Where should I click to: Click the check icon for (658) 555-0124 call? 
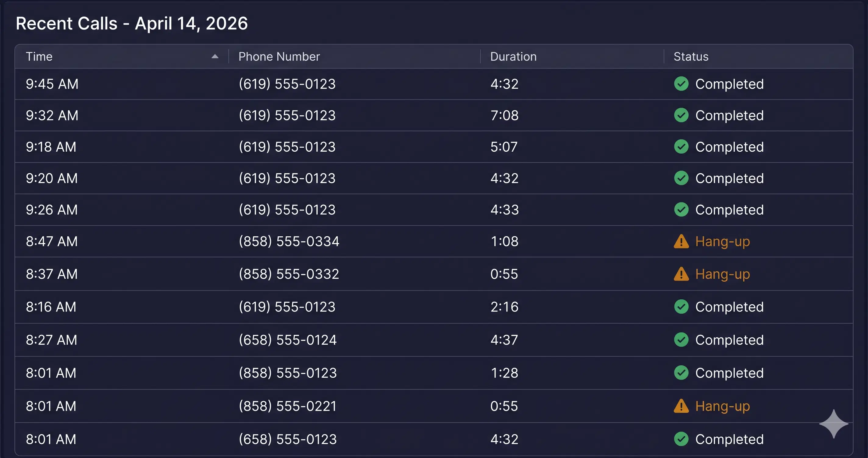[681, 340]
